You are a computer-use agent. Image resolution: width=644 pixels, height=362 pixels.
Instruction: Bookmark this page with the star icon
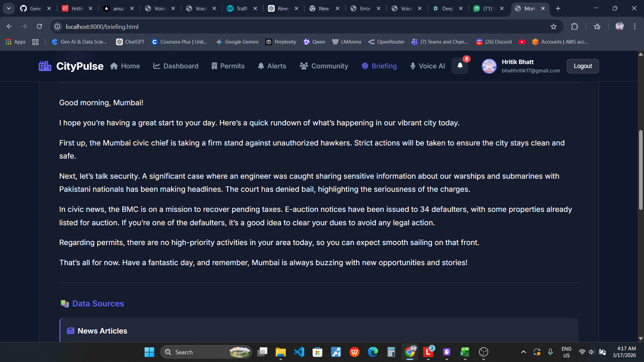click(553, 26)
